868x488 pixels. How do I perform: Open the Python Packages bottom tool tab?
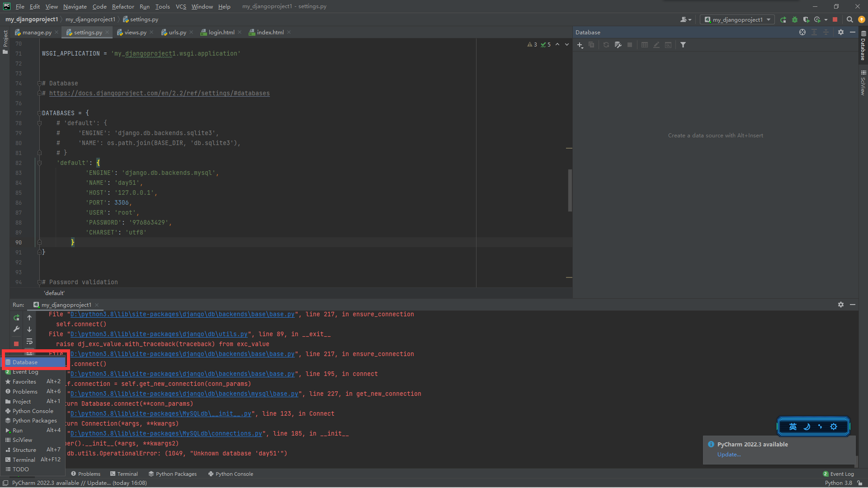(173, 474)
